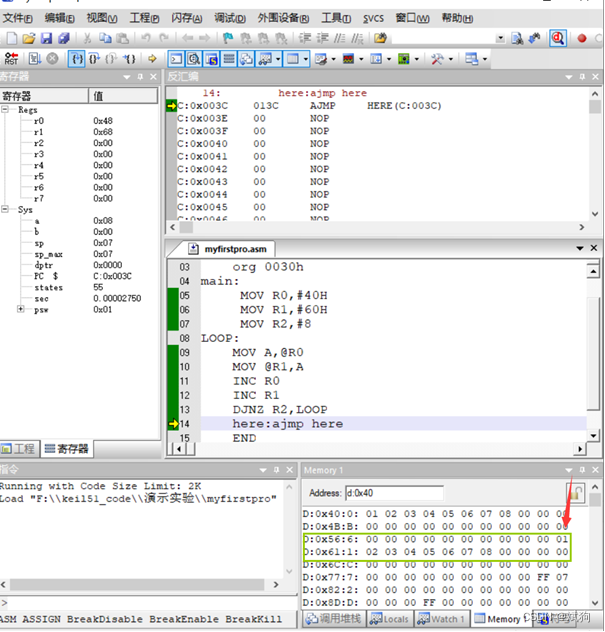Click the Memory windows icon
The width and height of the screenshot is (605, 632).
[293, 59]
